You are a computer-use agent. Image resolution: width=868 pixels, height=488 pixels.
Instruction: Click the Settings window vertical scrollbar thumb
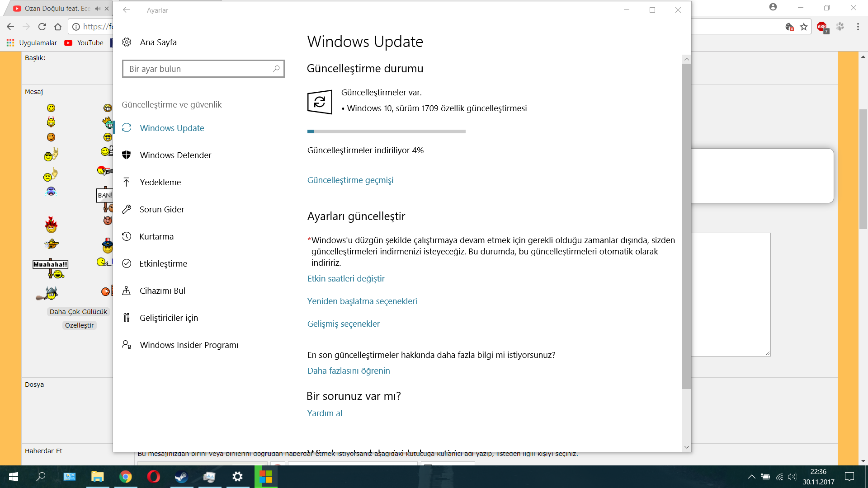tap(687, 226)
